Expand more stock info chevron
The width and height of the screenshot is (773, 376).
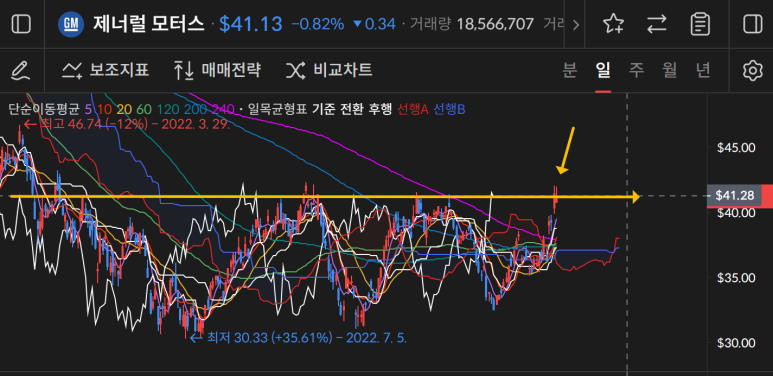click(x=575, y=24)
